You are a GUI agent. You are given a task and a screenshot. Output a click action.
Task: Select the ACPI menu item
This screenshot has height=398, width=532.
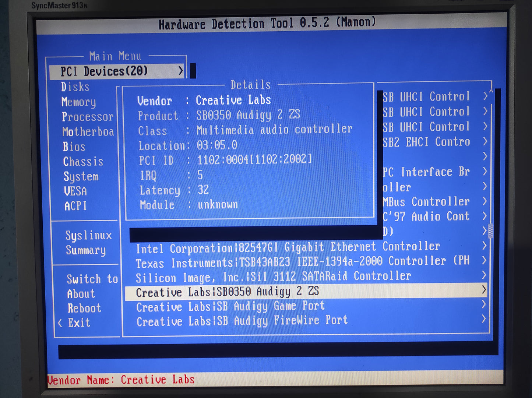pyautogui.click(x=76, y=206)
